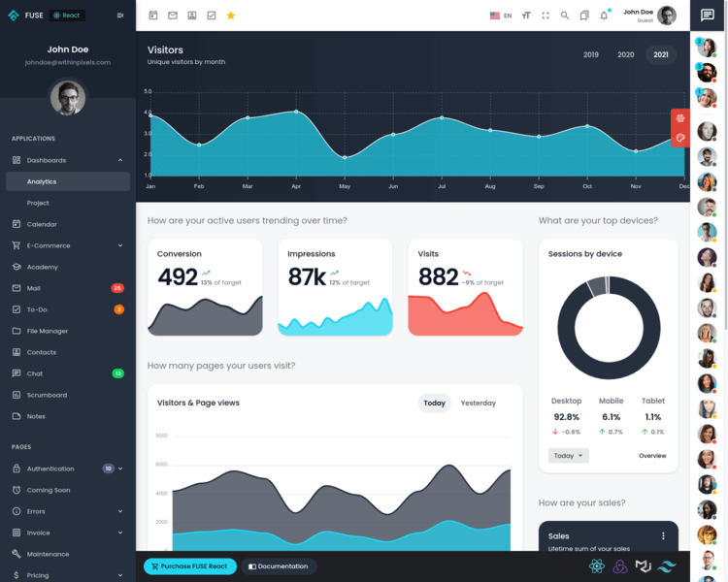Open the red settings gear side button
The height and width of the screenshot is (582, 728).
[x=680, y=118]
